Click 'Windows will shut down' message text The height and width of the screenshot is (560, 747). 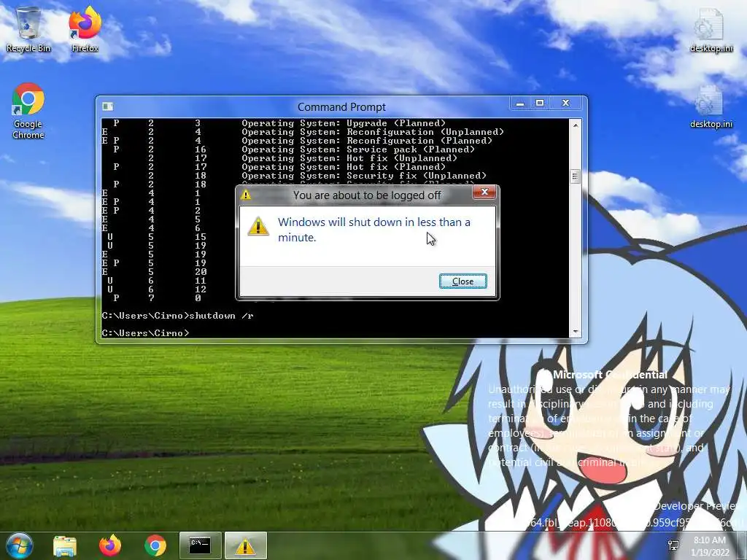click(x=374, y=230)
